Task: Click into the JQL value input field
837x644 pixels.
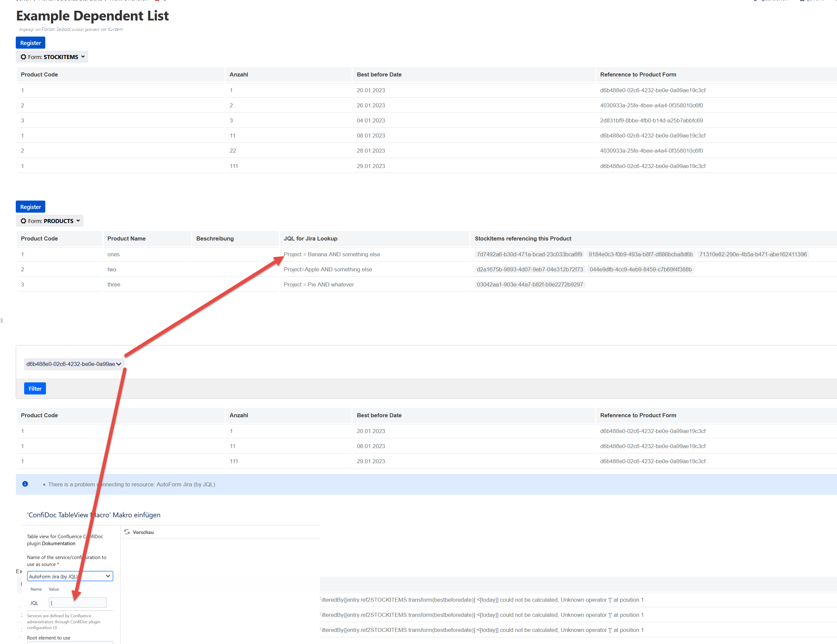Action: pyautogui.click(x=78, y=603)
